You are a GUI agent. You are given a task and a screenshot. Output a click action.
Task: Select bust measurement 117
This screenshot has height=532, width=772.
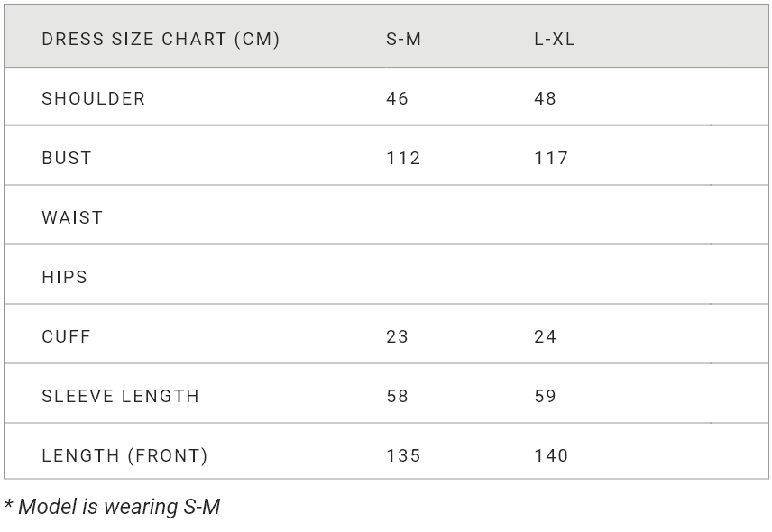tap(551, 158)
